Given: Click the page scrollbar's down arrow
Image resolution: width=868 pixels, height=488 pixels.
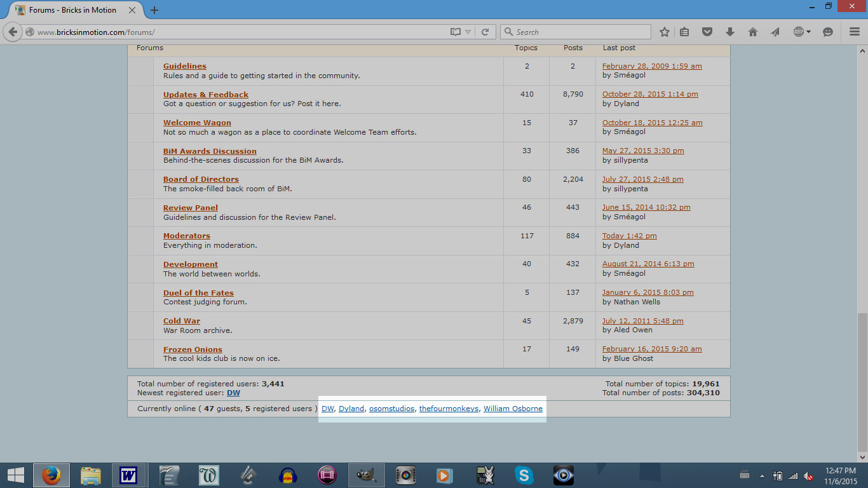Looking at the screenshot, I should (862, 456).
